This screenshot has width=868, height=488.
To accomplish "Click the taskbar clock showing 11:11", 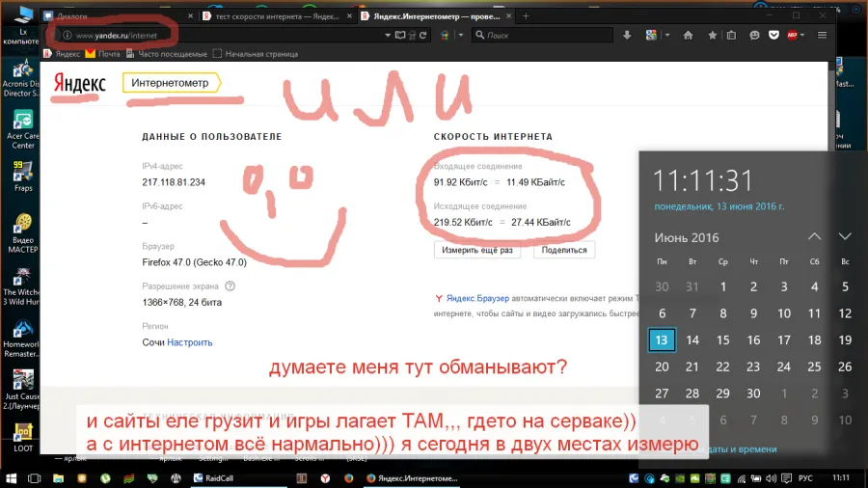I will 841,477.
